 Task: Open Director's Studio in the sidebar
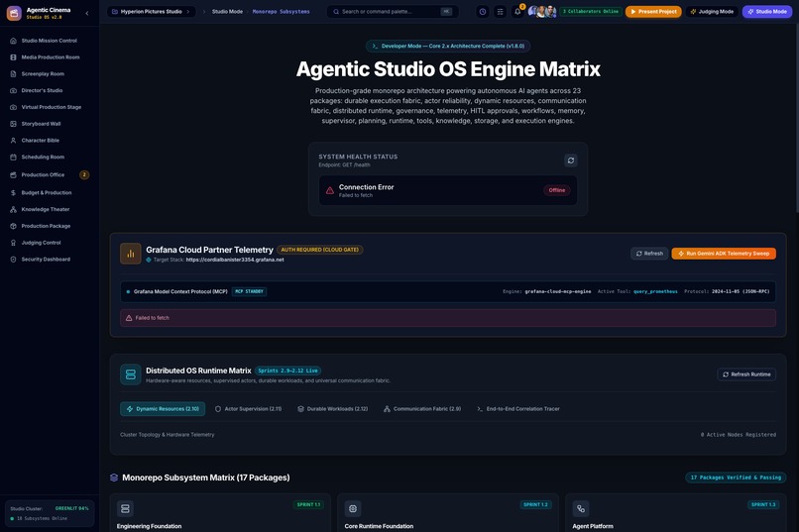[x=50, y=90]
